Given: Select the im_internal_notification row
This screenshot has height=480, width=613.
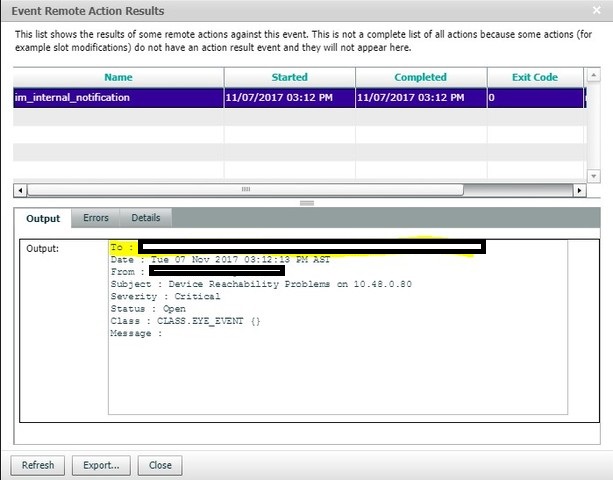Looking at the screenshot, I should click(x=117, y=98).
